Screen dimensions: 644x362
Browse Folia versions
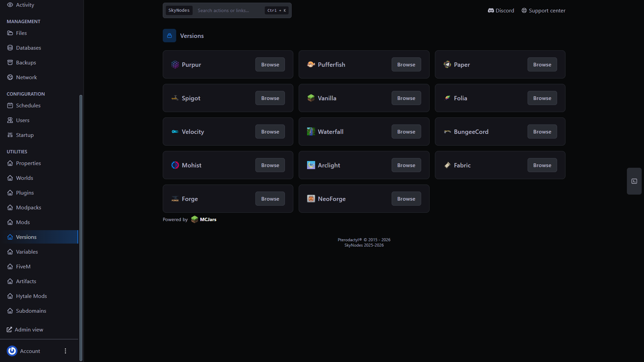coord(542,98)
